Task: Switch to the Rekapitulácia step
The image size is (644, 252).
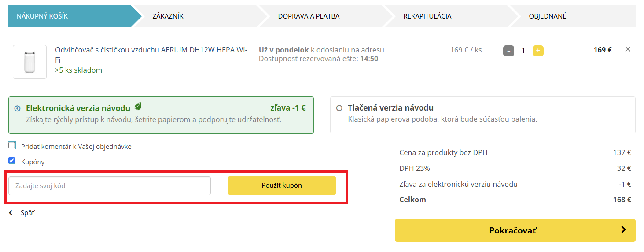Action: (x=427, y=16)
